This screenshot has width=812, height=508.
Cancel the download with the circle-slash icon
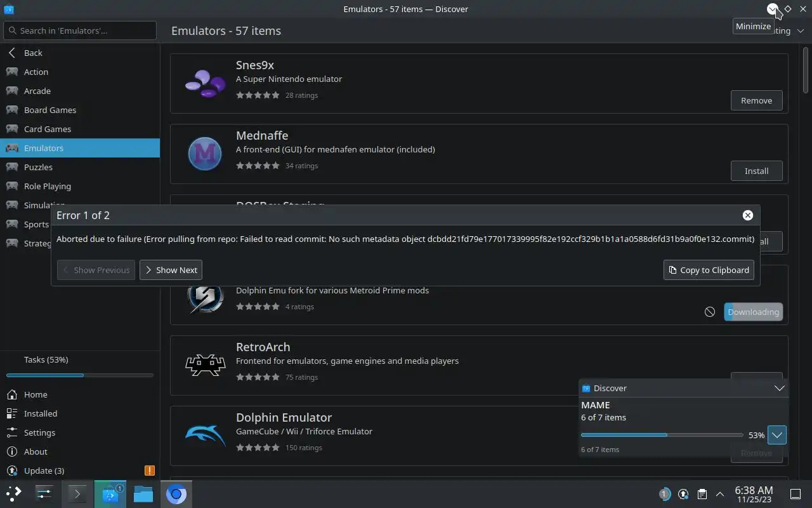pyautogui.click(x=710, y=312)
